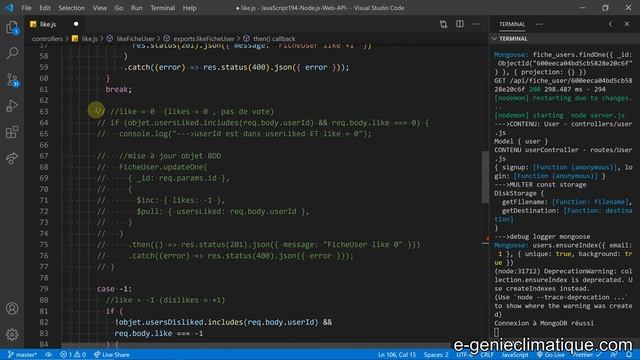The height and width of the screenshot is (360, 640).
Task: Click exports.likeFicheUser breadcrumb item
Action: (204, 39)
